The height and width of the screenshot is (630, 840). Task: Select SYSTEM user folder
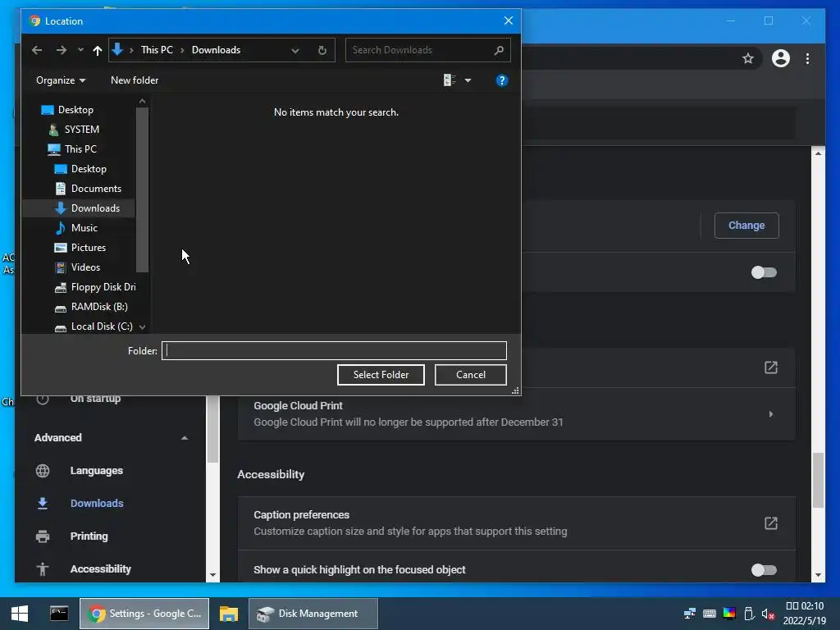[81, 130]
